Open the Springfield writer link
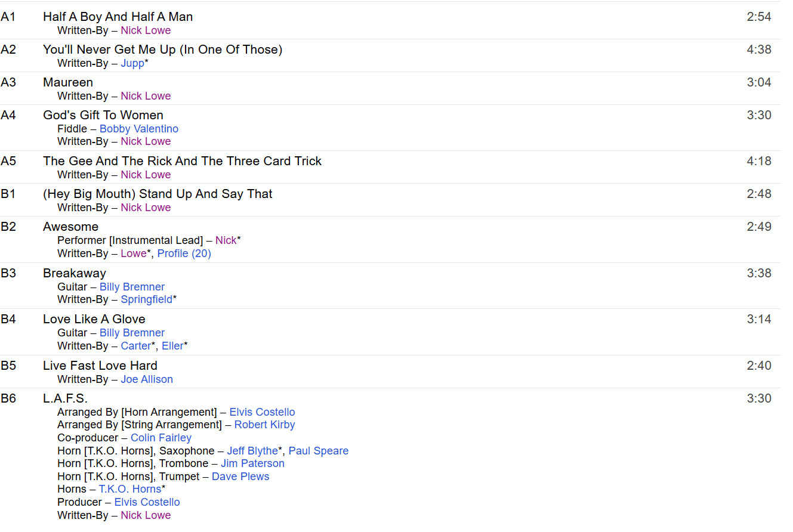Viewport: 793px width, 532px height. (x=146, y=299)
